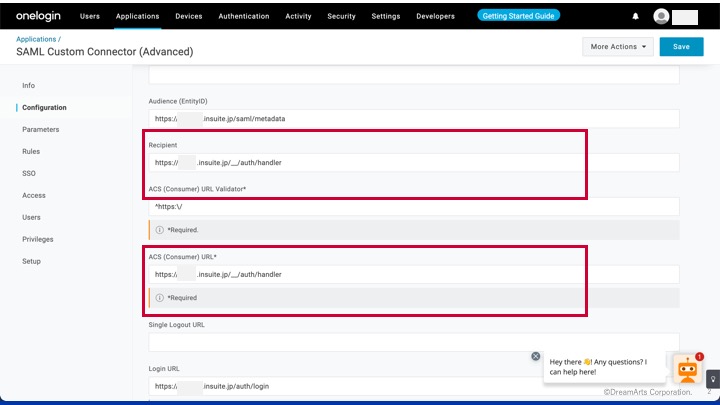This screenshot has height=405, width=720.
Task: Click the OneLogin logo
Action: pos(38,16)
